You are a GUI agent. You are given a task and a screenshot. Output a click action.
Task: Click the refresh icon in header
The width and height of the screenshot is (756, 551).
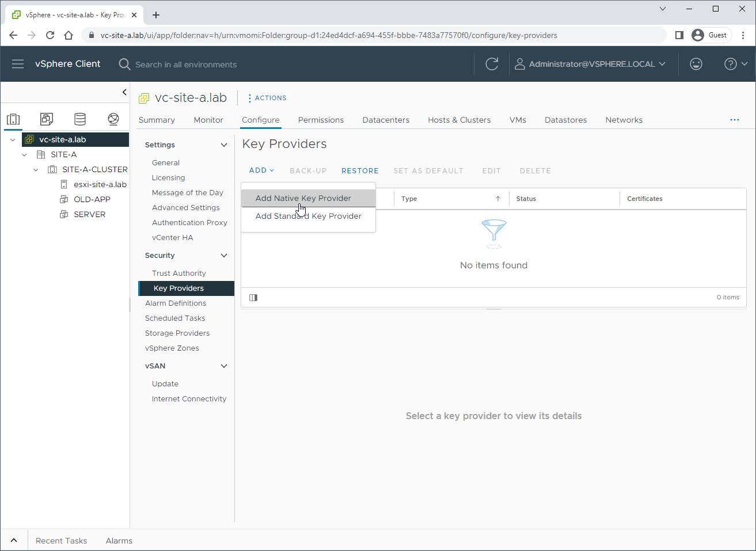pos(492,64)
